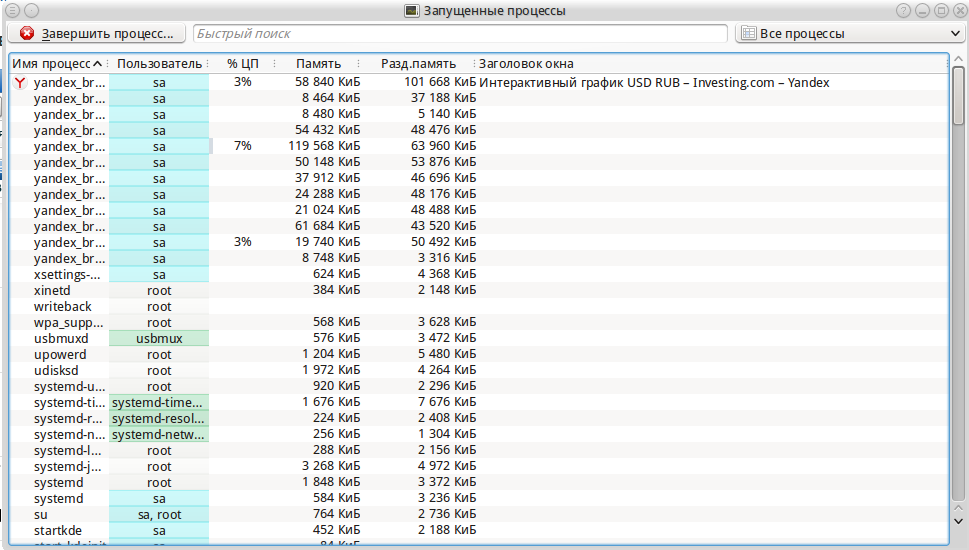Sort by Разд.память column header
969x550 pixels.
(418, 64)
